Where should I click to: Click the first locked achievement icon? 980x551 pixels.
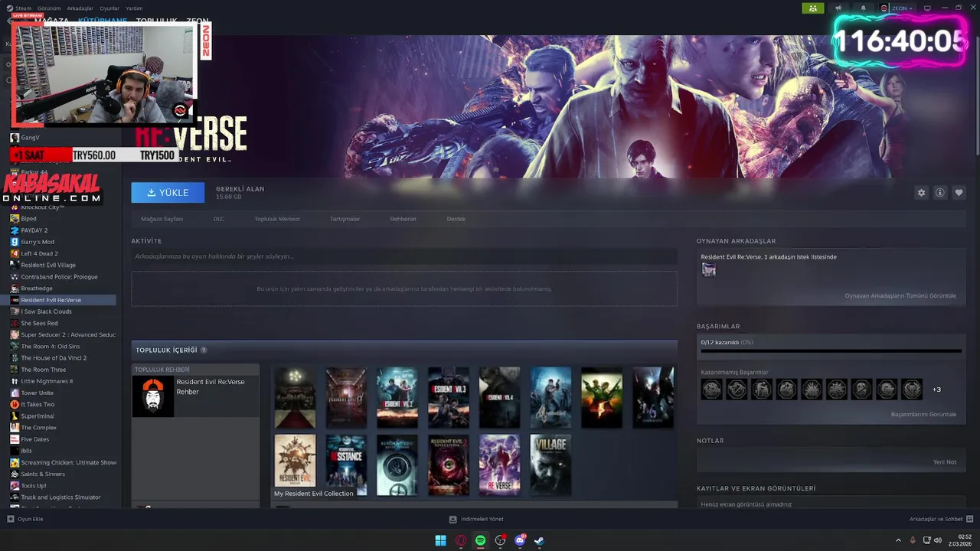pyautogui.click(x=711, y=390)
